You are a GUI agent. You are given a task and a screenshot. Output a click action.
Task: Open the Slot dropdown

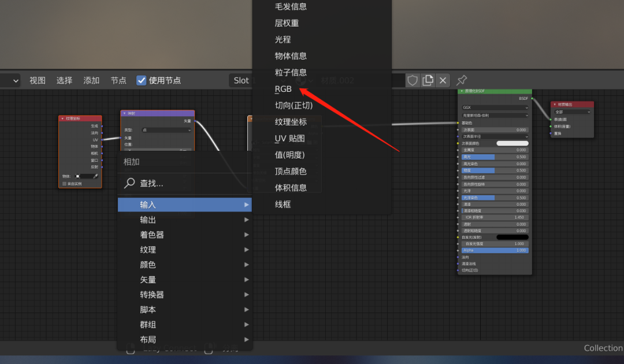point(241,80)
